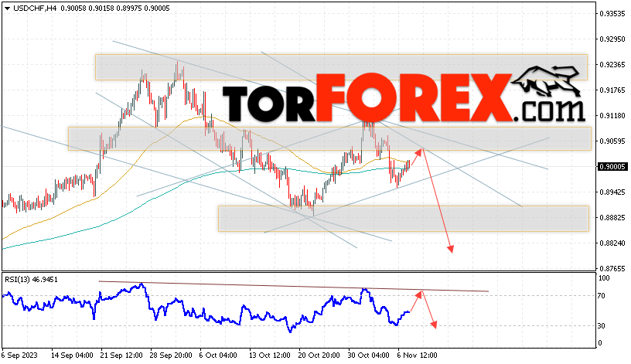Screen dimensions: 631x364
Task: Select the 13 Oct 12:00 time label
Action: (270, 355)
